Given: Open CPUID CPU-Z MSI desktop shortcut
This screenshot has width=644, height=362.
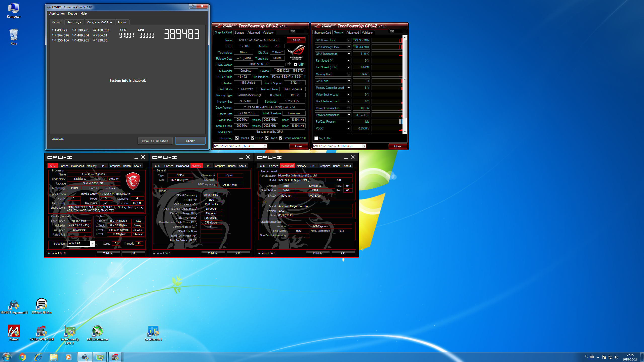Looking at the screenshot, I should tap(42, 333).
